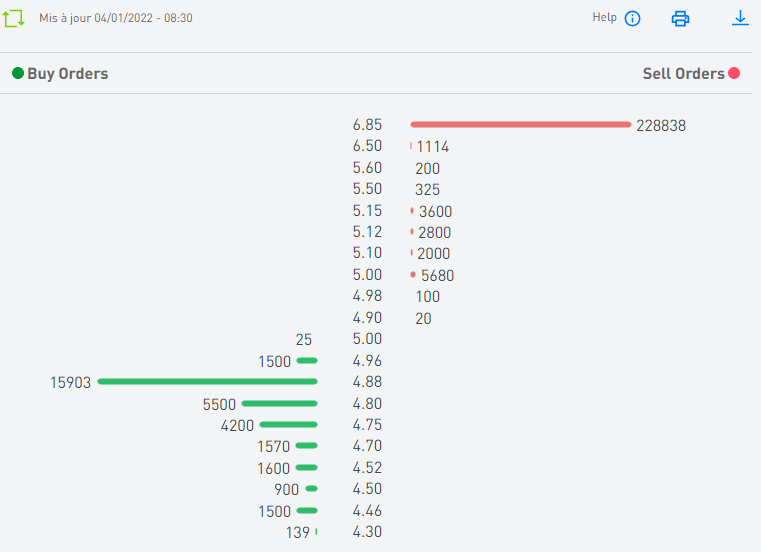Click the 5680 sell quantity
The image size is (761, 552).
438,275
